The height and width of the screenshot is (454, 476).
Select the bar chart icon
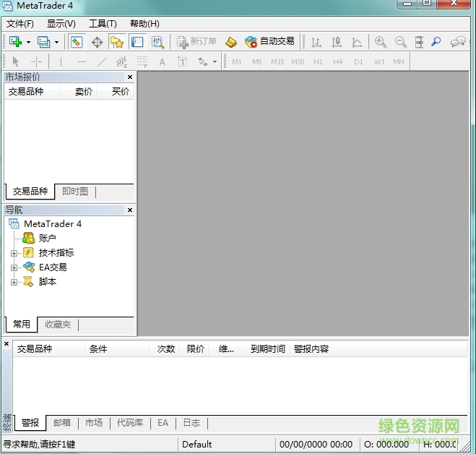(316, 42)
